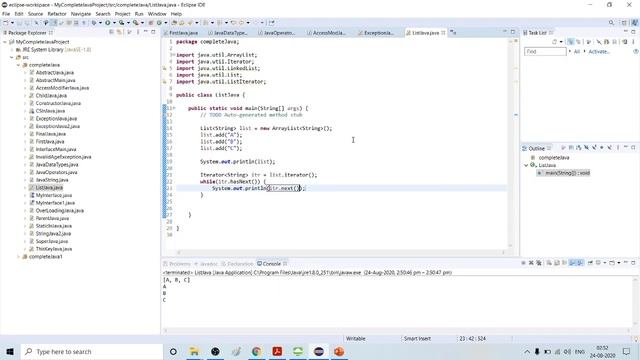Click the Run button in main toolbar
The image size is (640, 360).
[x=107, y=23]
